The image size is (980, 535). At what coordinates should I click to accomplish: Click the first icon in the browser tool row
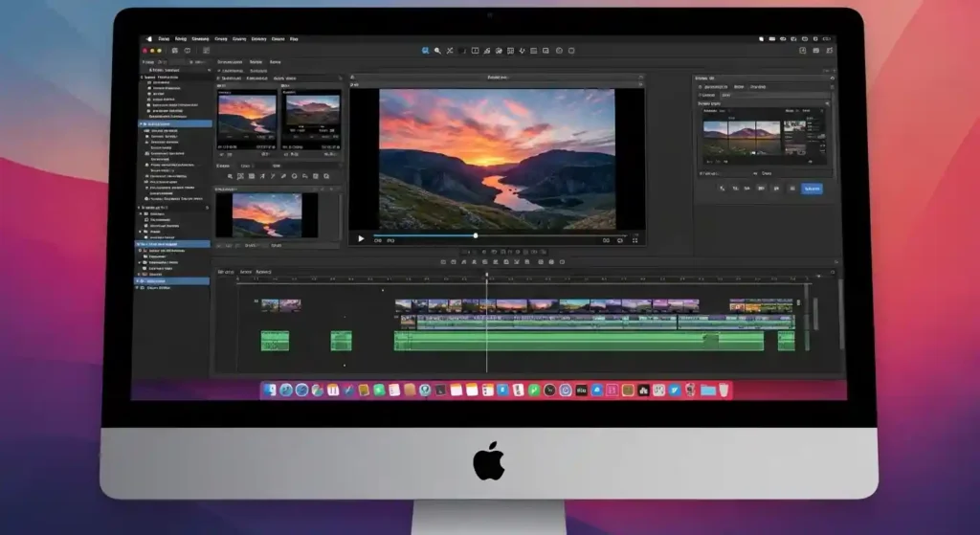click(x=230, y=176)
